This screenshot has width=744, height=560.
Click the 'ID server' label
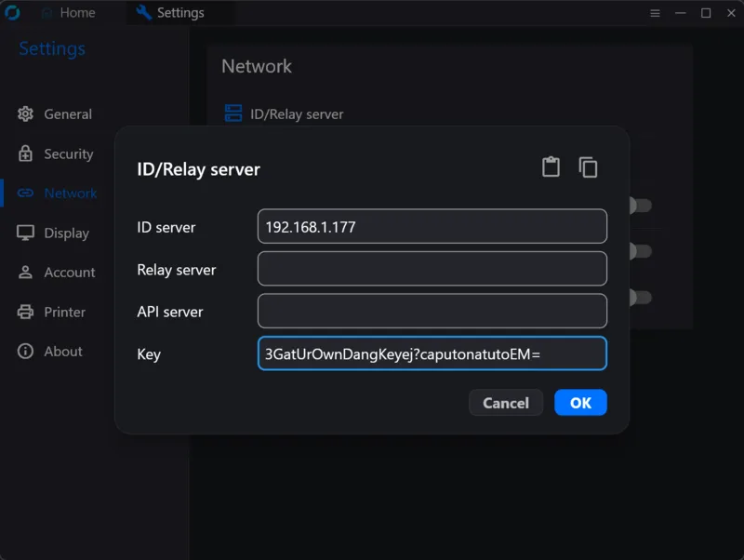(x=166, y=227)
